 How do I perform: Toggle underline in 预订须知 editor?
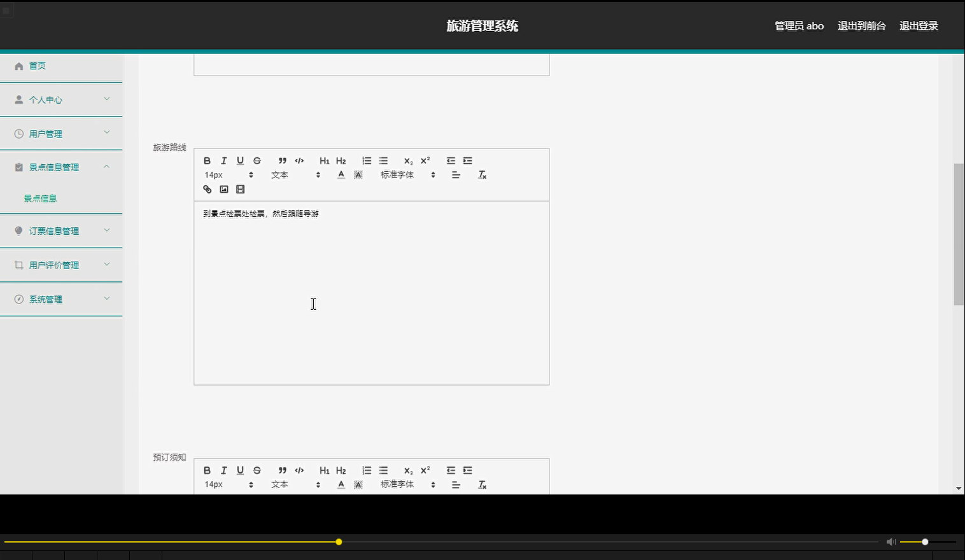240,471
